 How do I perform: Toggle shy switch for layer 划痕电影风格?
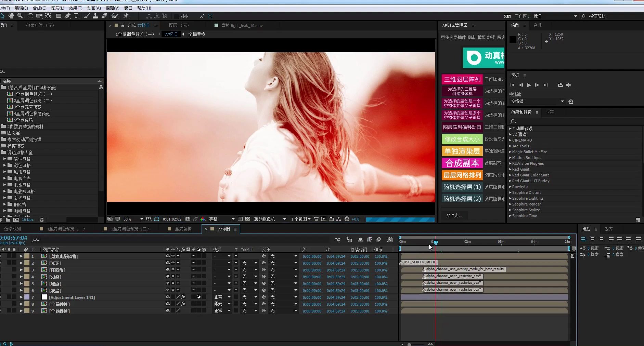tap(168, 256)
